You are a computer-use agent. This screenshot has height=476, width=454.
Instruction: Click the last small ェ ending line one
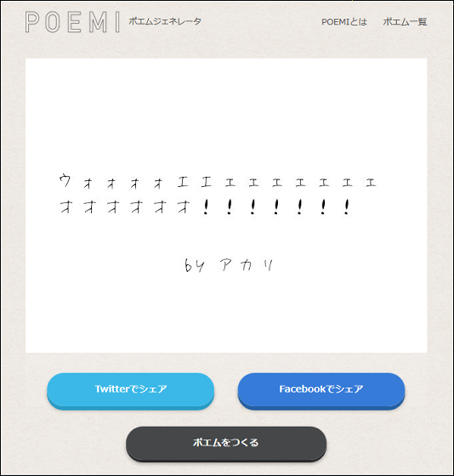click(371, 183)
